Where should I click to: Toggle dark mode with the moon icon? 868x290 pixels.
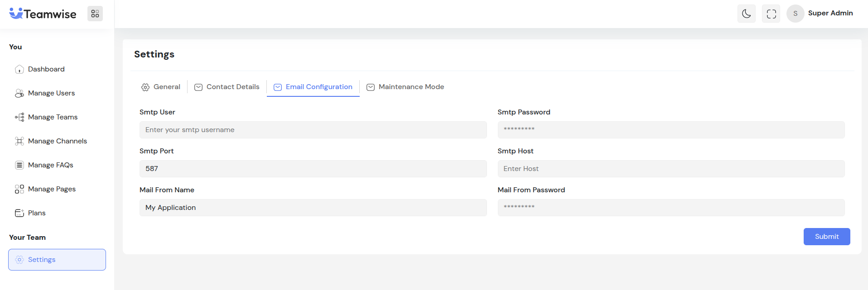point(746,14)
